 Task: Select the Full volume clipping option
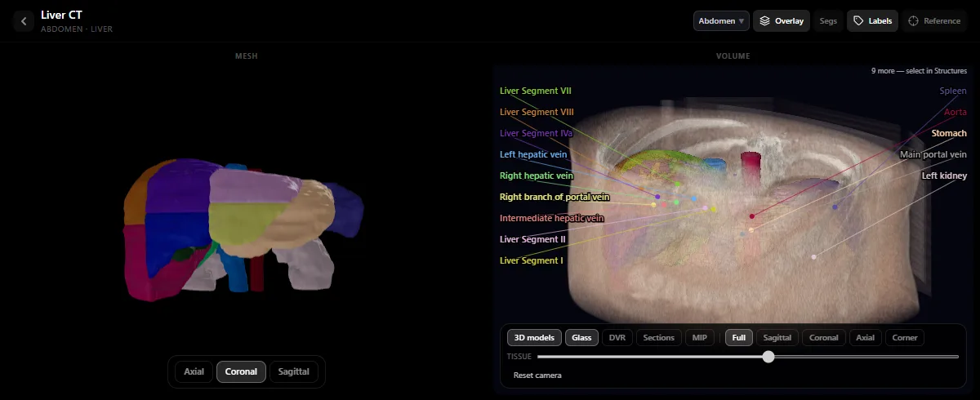(x=739, y=337)
